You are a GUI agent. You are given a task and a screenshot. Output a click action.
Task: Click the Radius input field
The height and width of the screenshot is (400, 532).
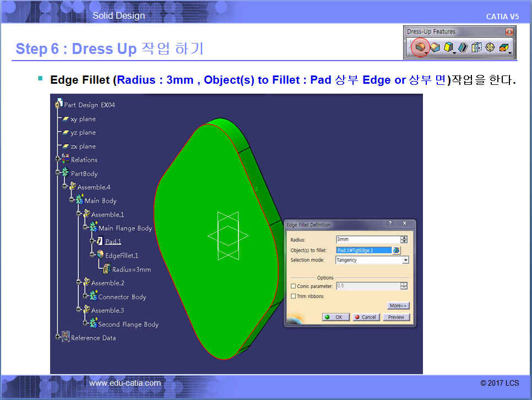pyautogui.click(x=367, y=240)
